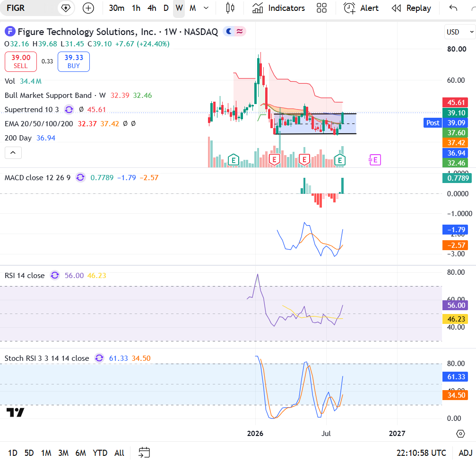This screenshot has height=462, width=476.
Task: Click the Figure Technology Solutions logo icon
Action: tap(10, 31)
